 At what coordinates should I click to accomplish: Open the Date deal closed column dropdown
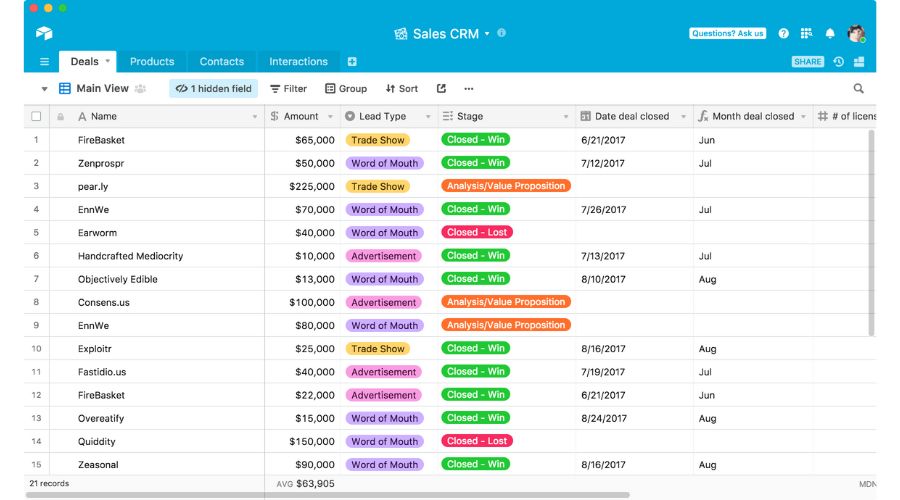pos(684,117)
